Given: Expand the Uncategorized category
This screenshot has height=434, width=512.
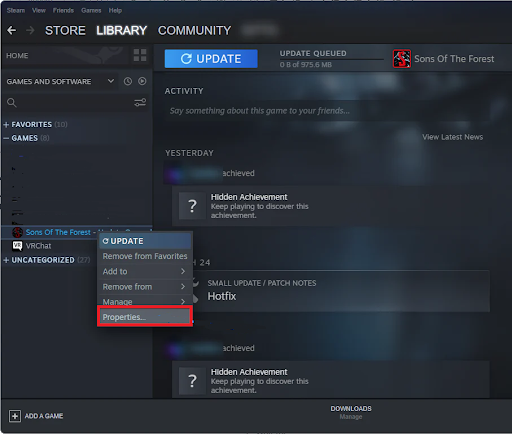Looking at the screenshot, I should (x=6, y=260).
